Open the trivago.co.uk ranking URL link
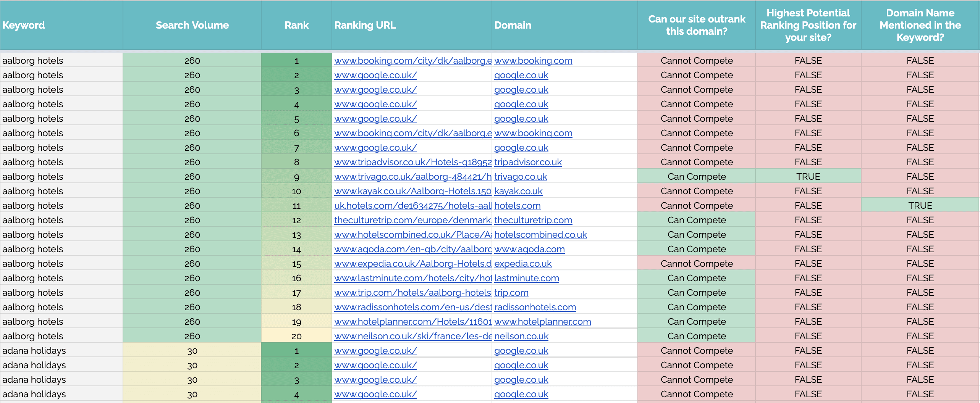The image size is (980, 403). click(x=412, y=177)
